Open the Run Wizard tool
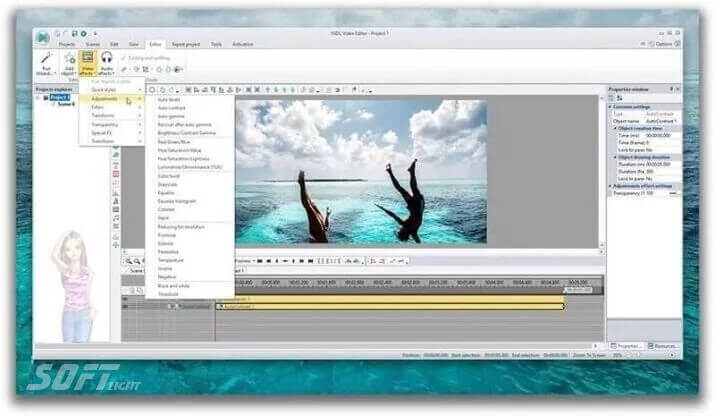This screenshot has width=715, height=416. point(46,63)
